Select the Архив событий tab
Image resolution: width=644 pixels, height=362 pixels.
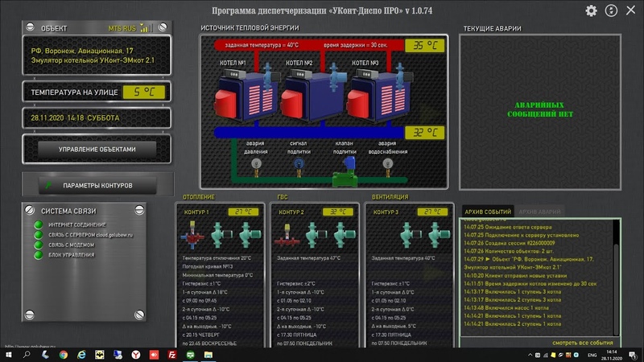pyautogui.click(x=488, y=212)
